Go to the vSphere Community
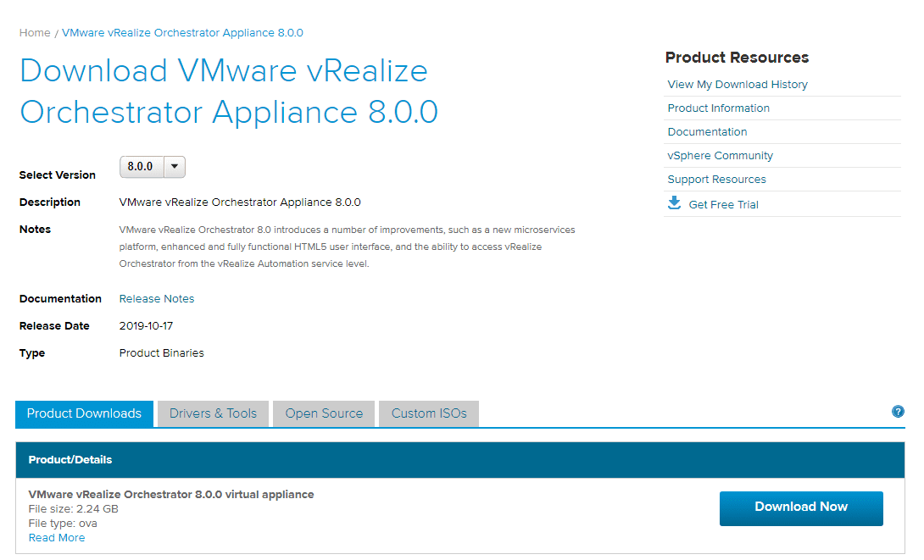The width and height of the screenshot is (924, 560). coord(720,155)
